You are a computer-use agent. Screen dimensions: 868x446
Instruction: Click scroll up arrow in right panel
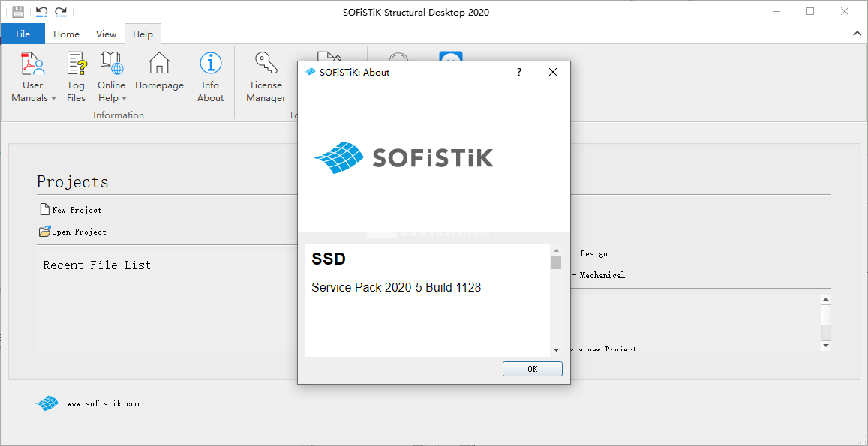click(826, 299)
